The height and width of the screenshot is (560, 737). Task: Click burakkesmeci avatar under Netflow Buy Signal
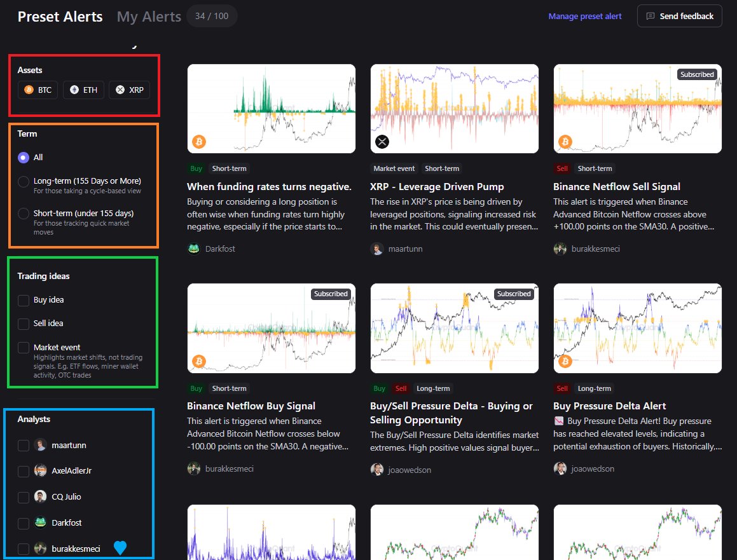click(x=194, y=468)
